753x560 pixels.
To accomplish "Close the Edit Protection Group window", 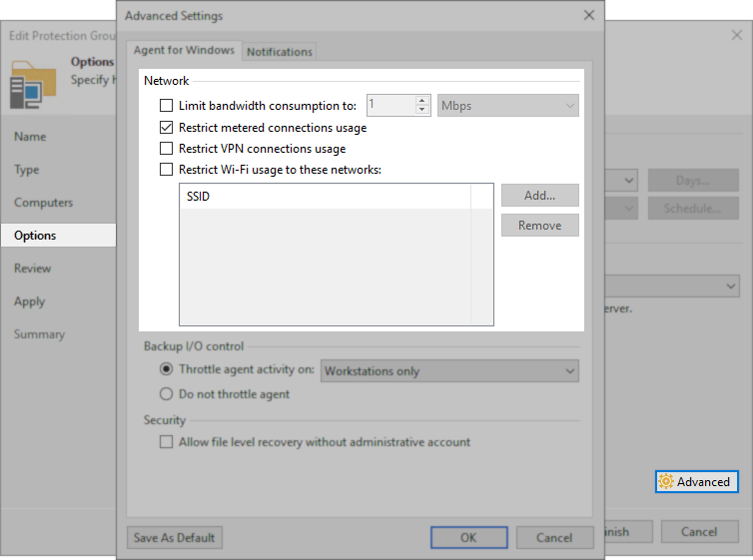I will 737,35.
